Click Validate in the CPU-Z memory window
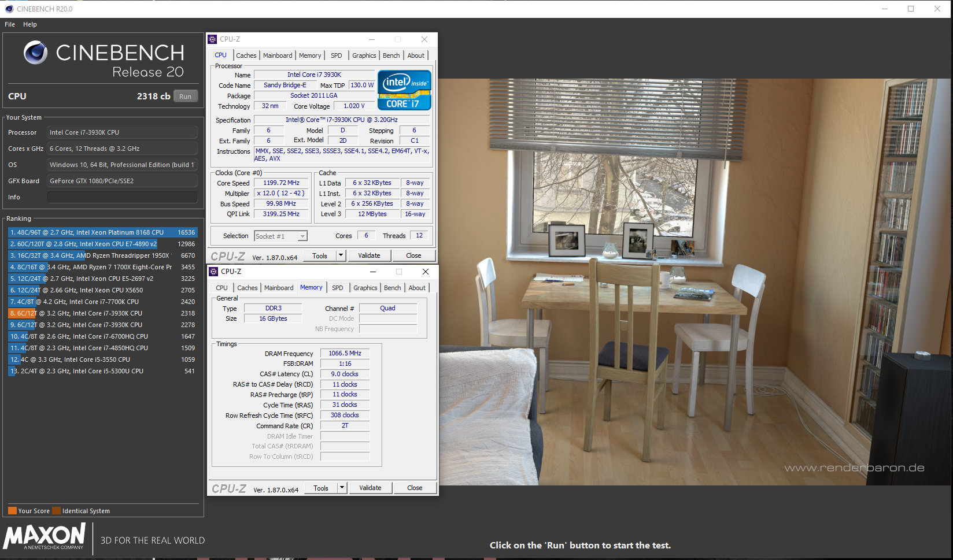 [x=370, y=488]
